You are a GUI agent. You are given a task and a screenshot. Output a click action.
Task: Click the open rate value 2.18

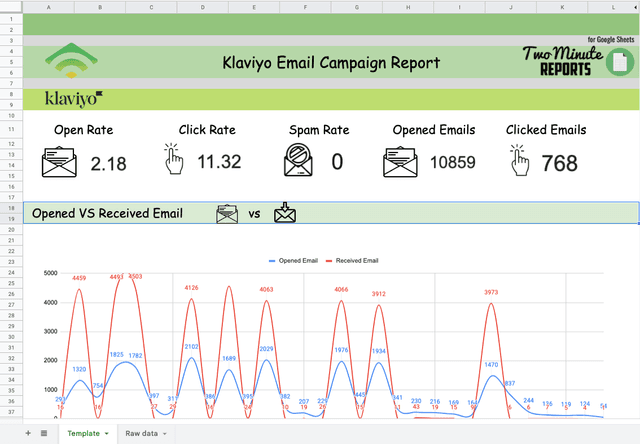(109, 164)
